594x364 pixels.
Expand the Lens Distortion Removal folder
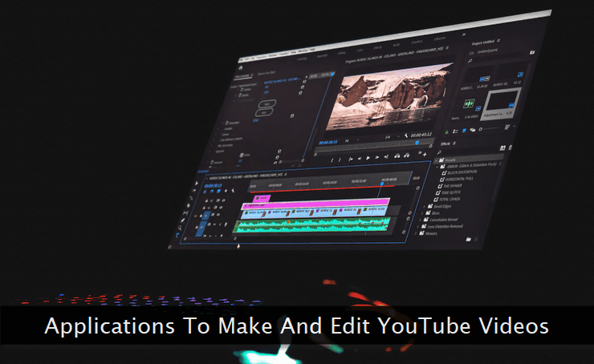point(419,227)
